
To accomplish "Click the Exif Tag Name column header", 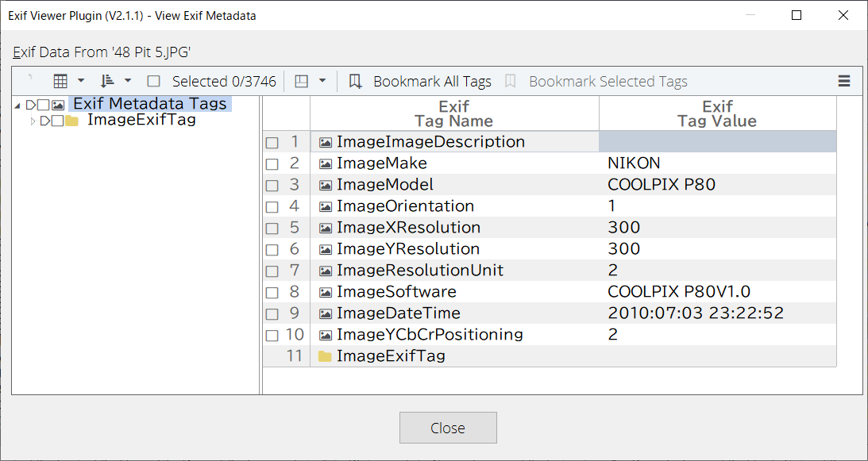I will point(454,113).
